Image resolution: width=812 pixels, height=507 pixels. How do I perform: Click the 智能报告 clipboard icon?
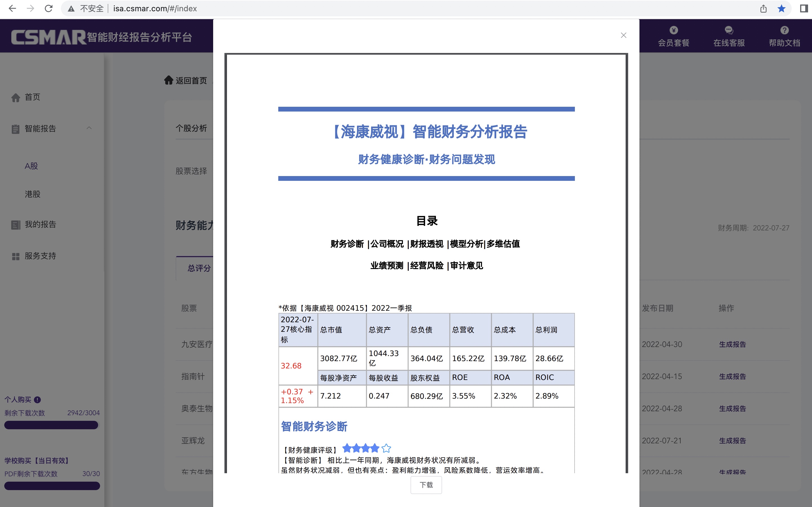click(16, 129)
